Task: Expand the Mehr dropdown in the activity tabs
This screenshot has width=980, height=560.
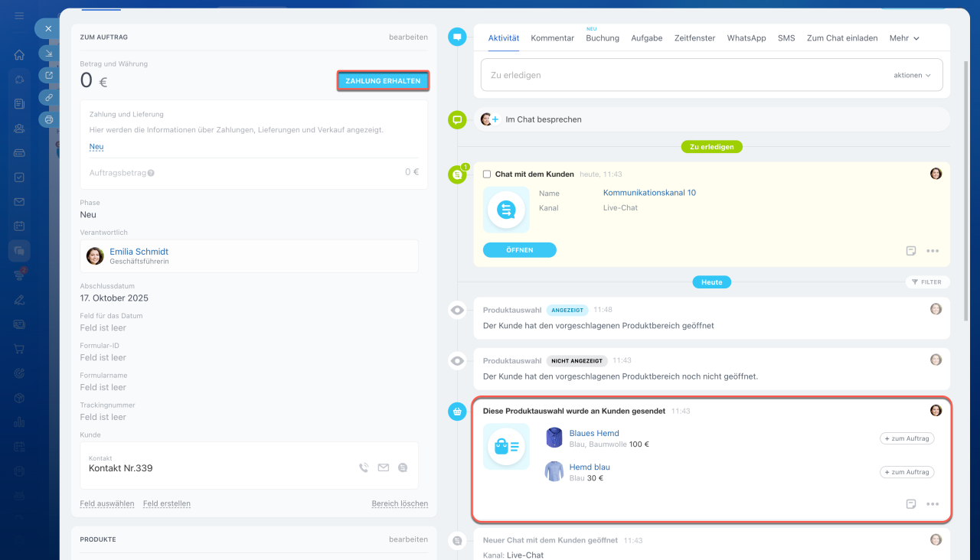Action: click(x=903, y=38)
